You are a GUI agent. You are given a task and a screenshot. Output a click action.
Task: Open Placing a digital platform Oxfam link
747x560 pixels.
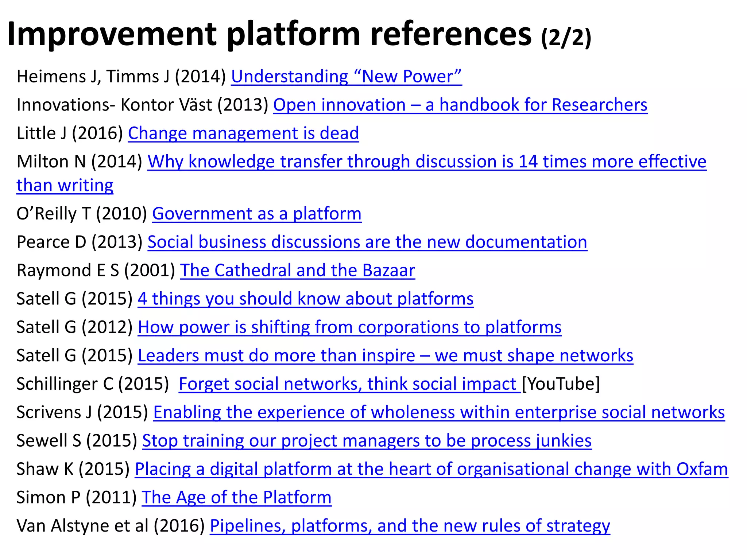coord(431,469)
